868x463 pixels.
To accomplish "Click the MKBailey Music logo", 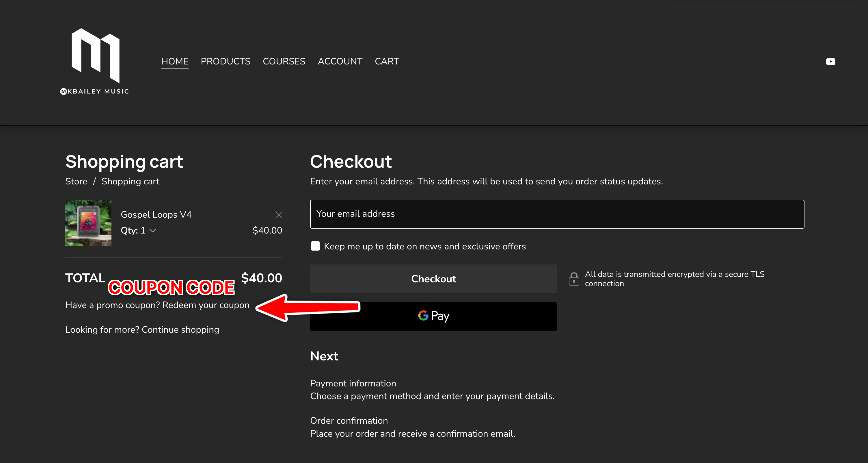I will click(x=95, y=61).
